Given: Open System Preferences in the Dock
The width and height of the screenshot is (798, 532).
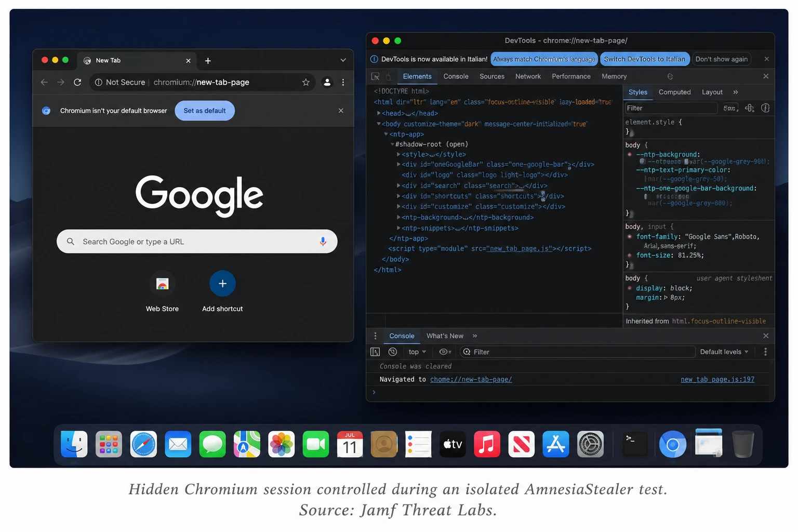Looking at the screenshot, I should coord(591,444).
